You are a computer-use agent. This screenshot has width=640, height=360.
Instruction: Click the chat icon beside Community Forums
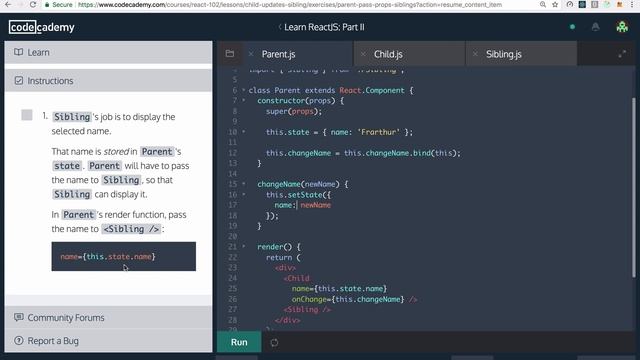point(18,317)
